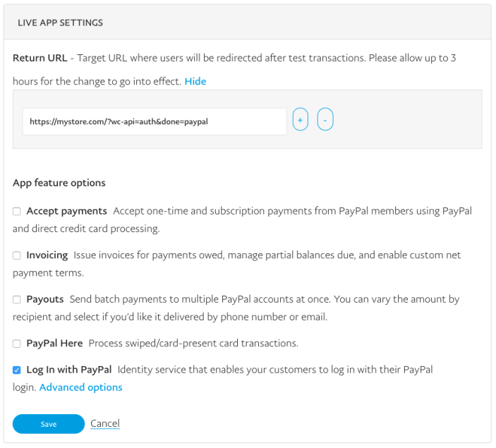Image resolution: width=496 pixels, height=448 pixels.
Task: Click the PayPal Here label text
Action: click(x=54, y=344)
